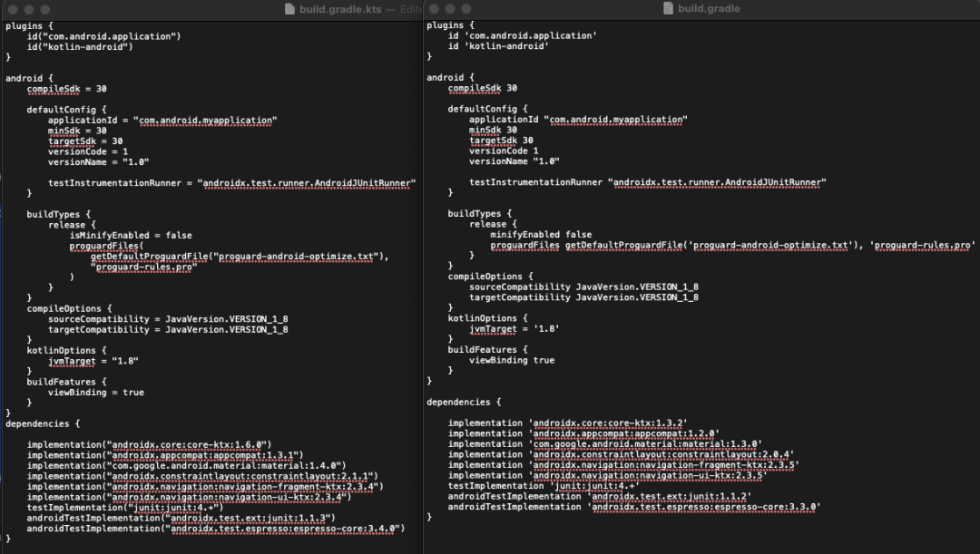Click id("kotlin-android") line in kts window
Image resolution: width=980 pixels, height=554 pixels.
tap(80, 47)
